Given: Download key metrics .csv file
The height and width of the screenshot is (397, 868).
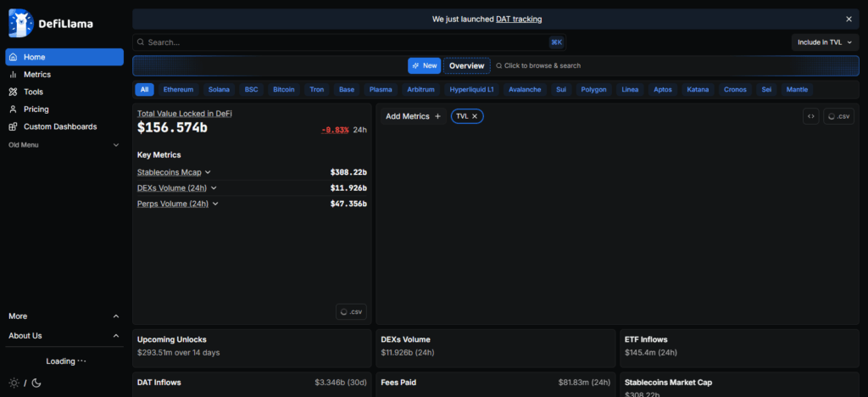Looking at the screenshot, I should tap(351, 311).
